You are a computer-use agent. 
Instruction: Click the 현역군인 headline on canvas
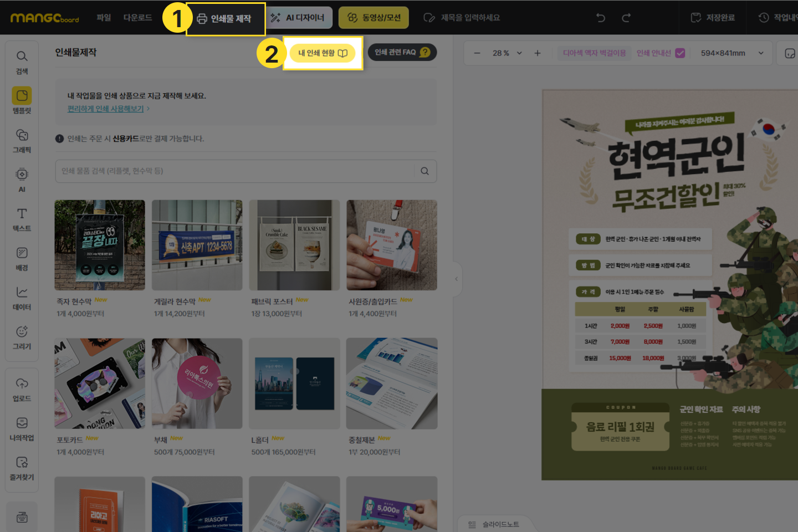677,156
